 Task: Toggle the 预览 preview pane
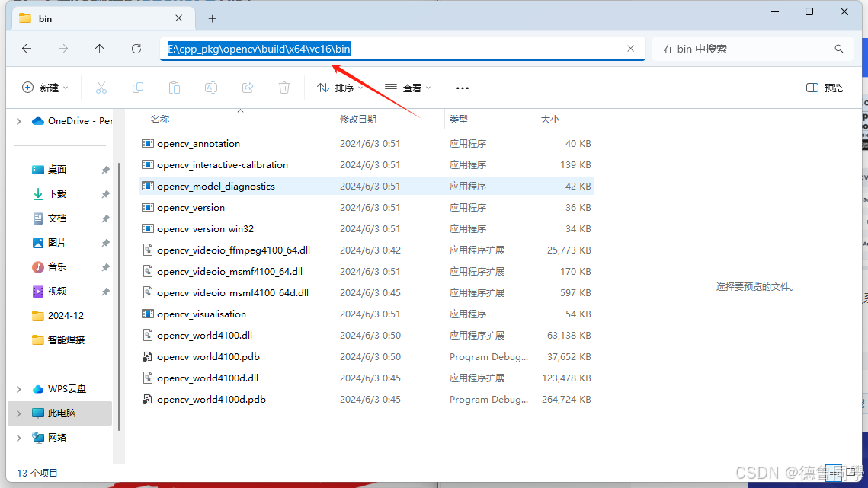(x=824, y=88)
